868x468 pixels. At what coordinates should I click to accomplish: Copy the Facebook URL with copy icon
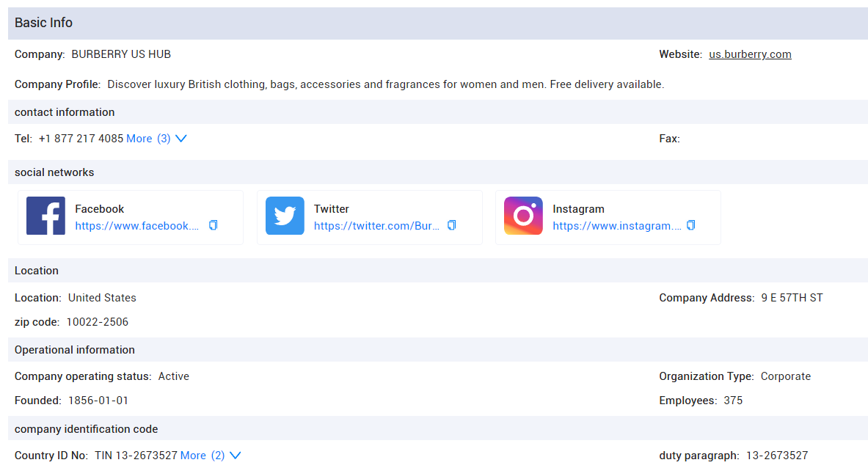click(213, 225)
